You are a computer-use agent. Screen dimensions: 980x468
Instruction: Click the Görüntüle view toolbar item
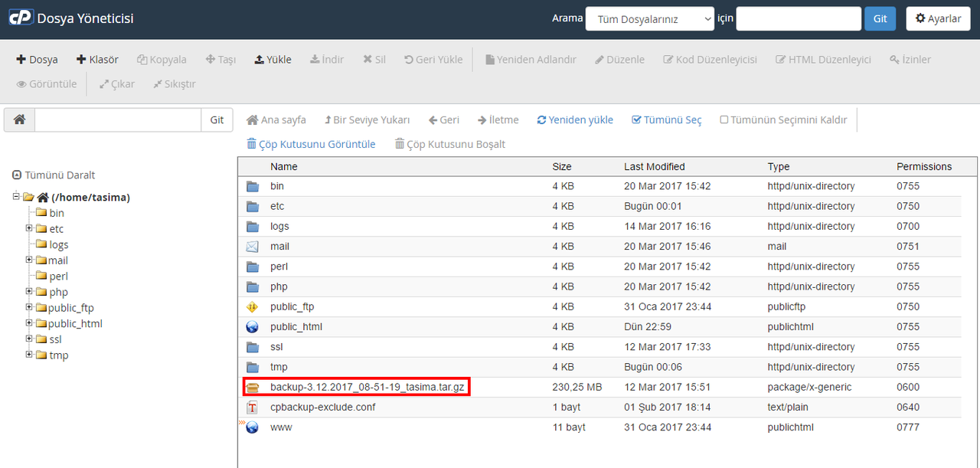coord(47,83)
